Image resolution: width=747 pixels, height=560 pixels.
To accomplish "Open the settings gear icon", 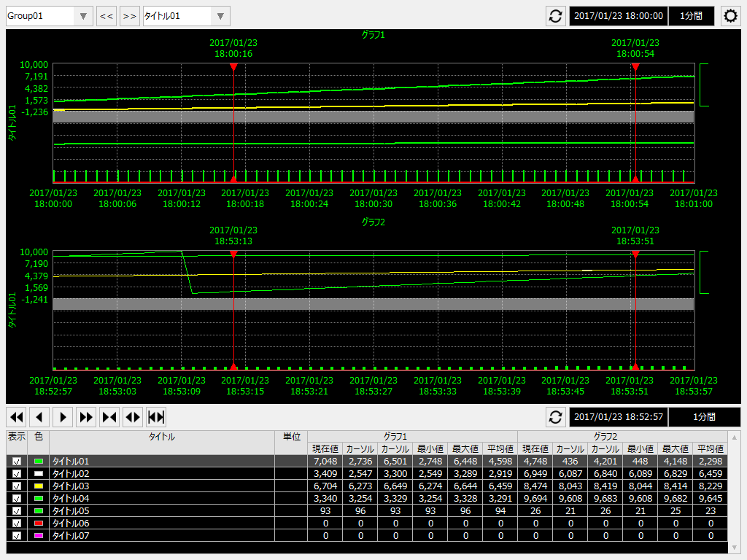I will coord(730,15).
